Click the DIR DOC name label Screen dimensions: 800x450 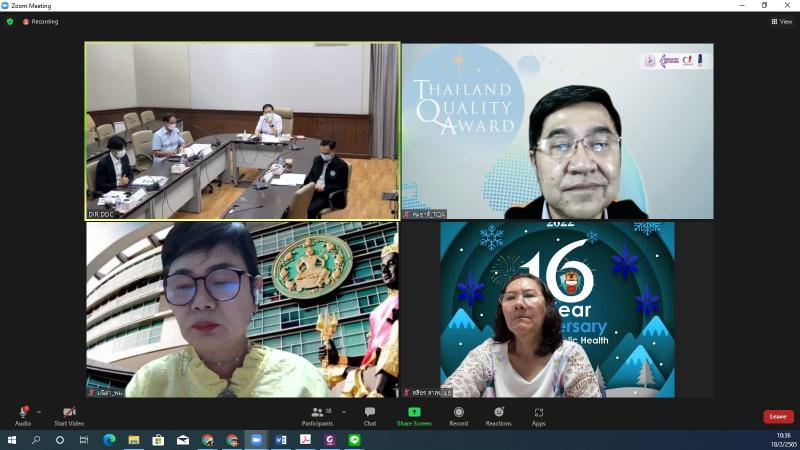pyautogui.click(x=101, y=215)
